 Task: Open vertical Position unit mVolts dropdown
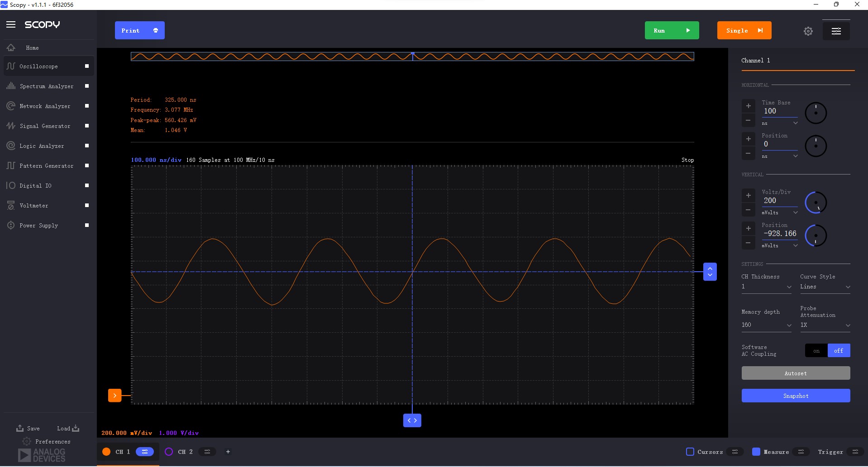(779, 245)
